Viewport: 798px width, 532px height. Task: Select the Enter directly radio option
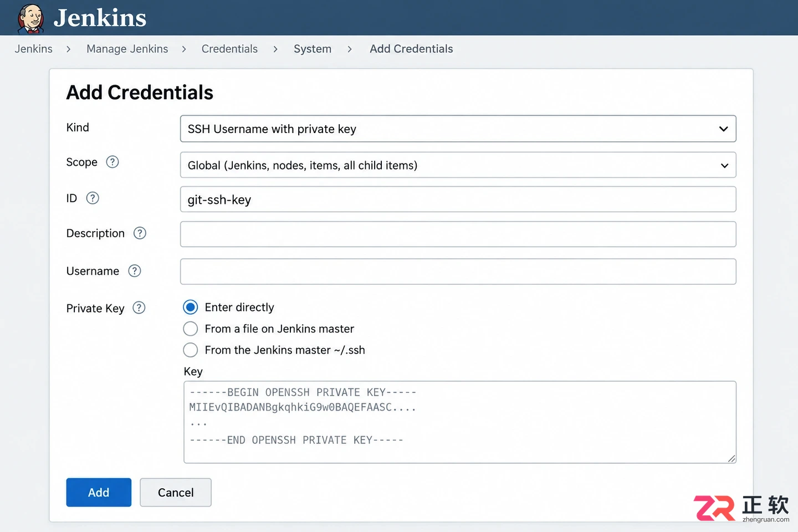click(190, 307)
